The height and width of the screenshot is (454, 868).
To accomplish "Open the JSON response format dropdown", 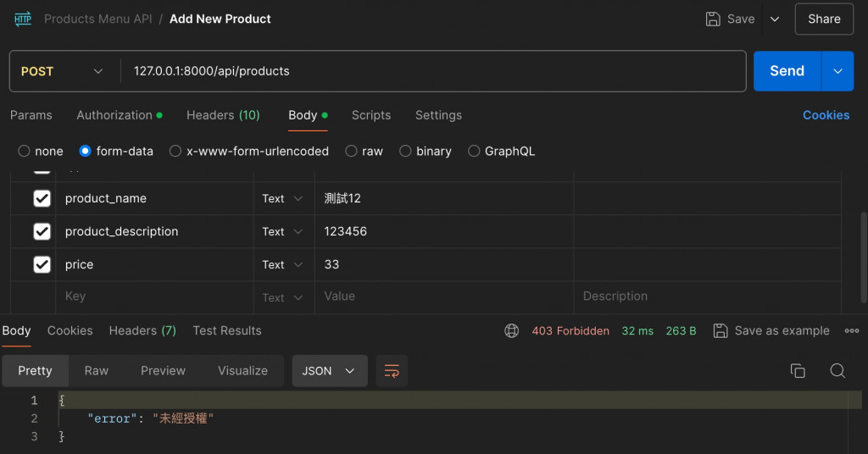I will [x=330, y=370].
